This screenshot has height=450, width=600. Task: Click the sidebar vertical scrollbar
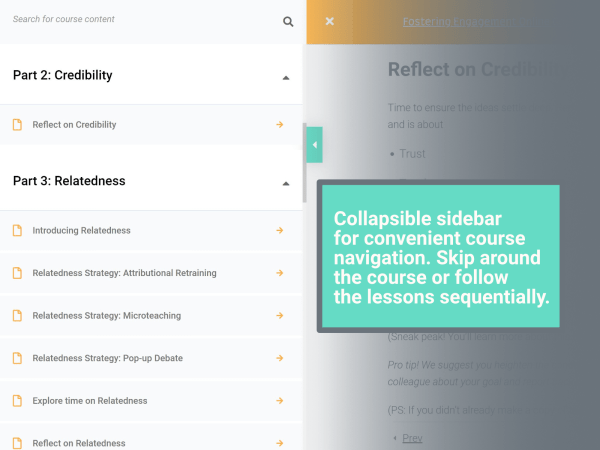coord(304,163)
